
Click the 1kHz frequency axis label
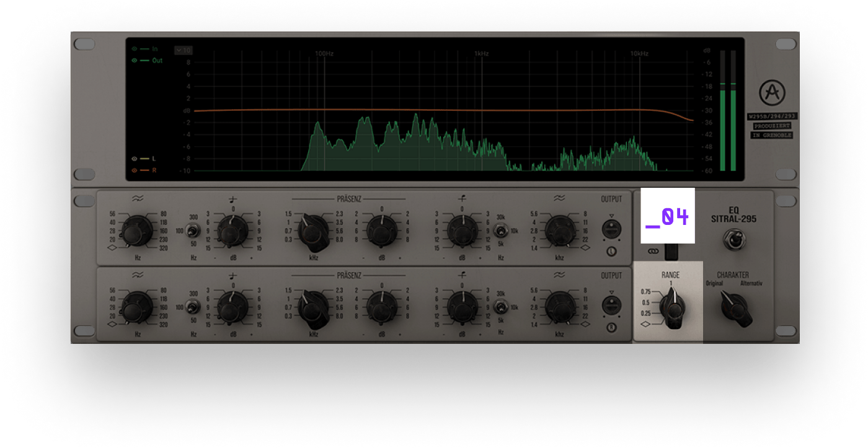482,54
